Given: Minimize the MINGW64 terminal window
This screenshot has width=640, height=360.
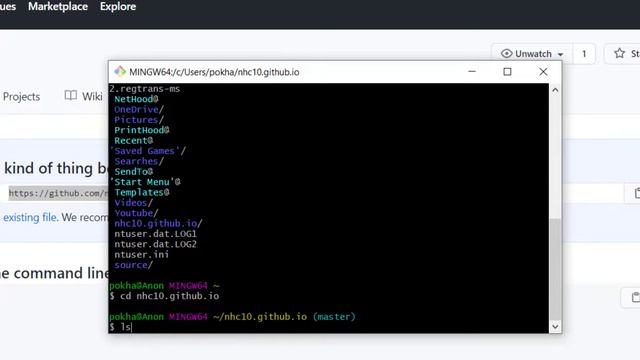Looking at the screenshot, I should 472,71.
